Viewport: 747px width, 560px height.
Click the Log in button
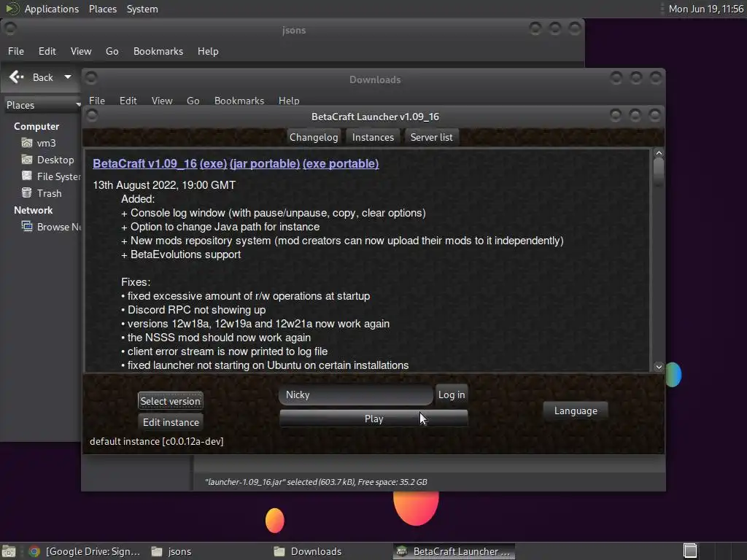452,394
